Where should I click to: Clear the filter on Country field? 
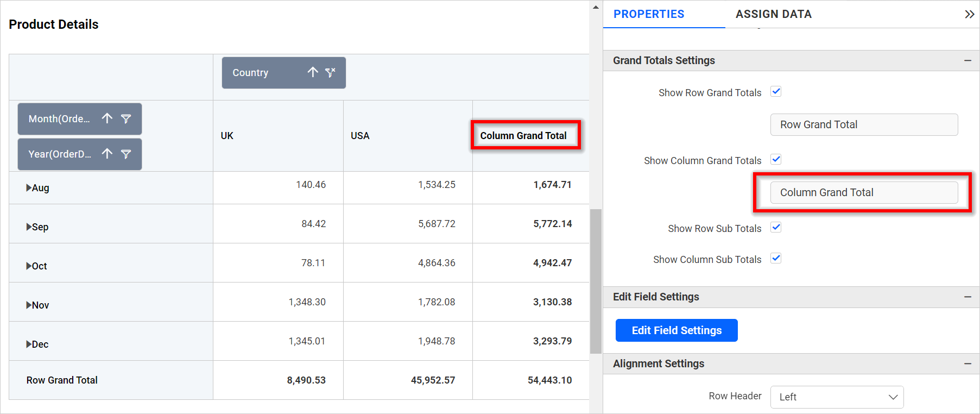click(330, 72)
